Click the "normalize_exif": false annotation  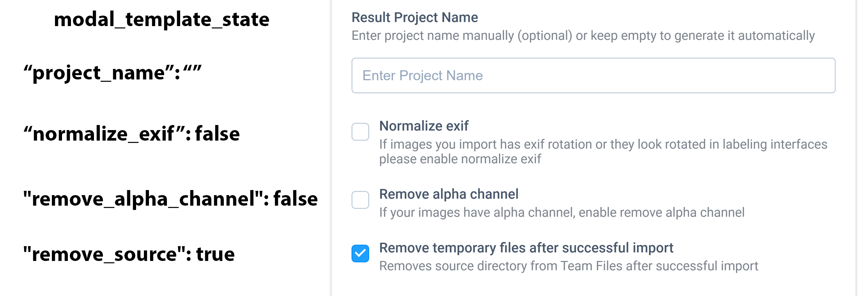coord(131,134)
